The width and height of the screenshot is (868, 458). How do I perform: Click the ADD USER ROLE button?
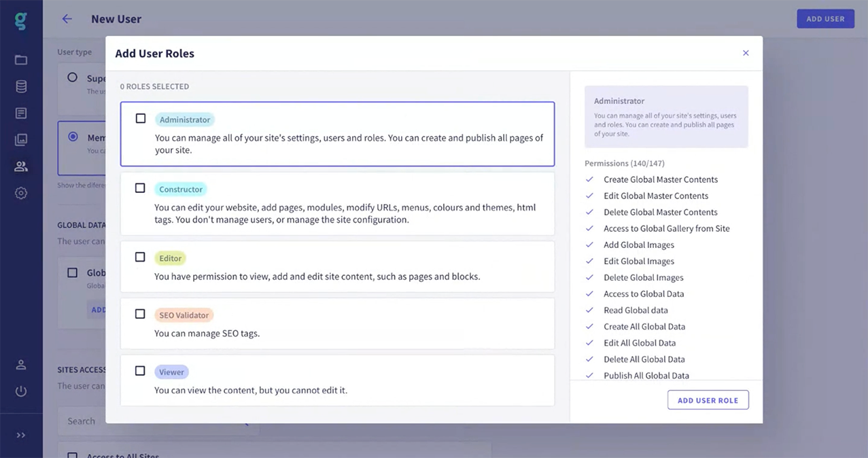708,400
